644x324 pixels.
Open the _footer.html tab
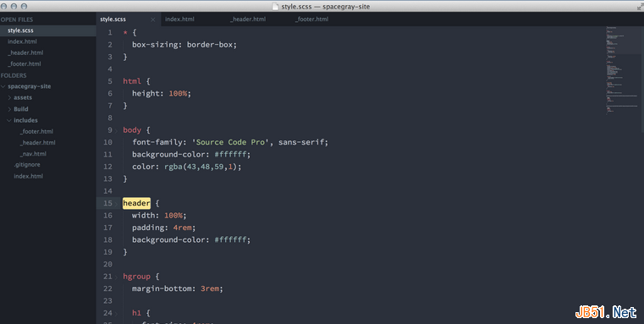point(311,19)
